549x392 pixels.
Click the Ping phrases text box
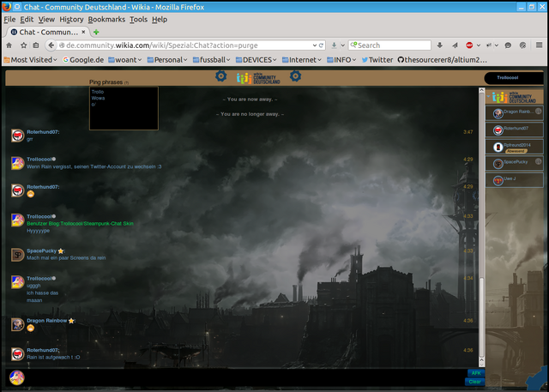(x=124, y=108)
